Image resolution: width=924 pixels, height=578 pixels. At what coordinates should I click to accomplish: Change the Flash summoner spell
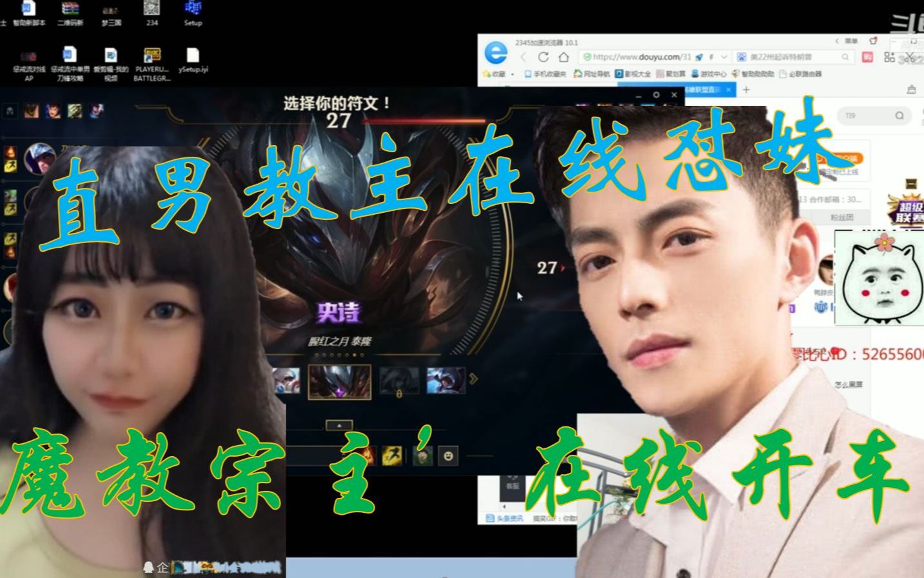tap(391, 455)
